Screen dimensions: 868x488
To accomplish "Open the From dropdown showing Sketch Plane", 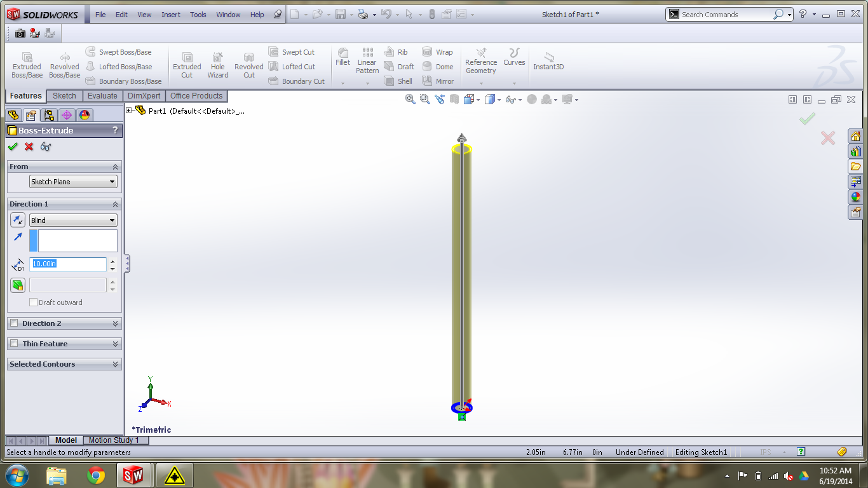I will pyautogui.click(x=72, y=181).
